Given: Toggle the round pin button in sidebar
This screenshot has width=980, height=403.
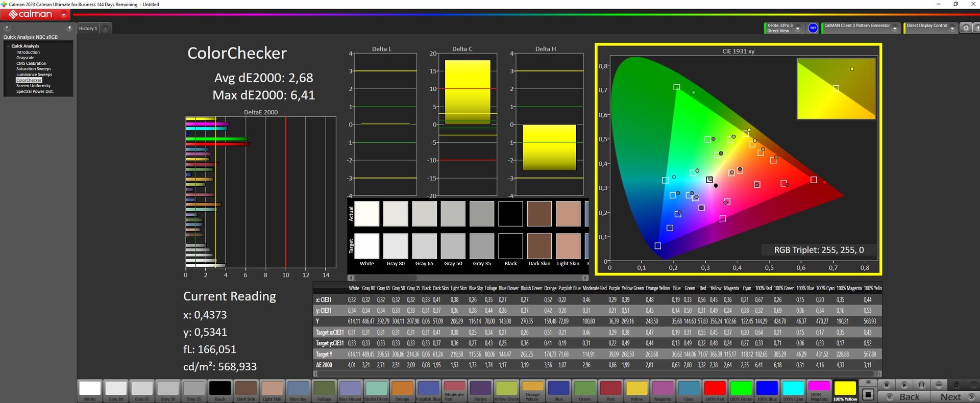Looking at the screenshot, I should (x=7, y=28).
